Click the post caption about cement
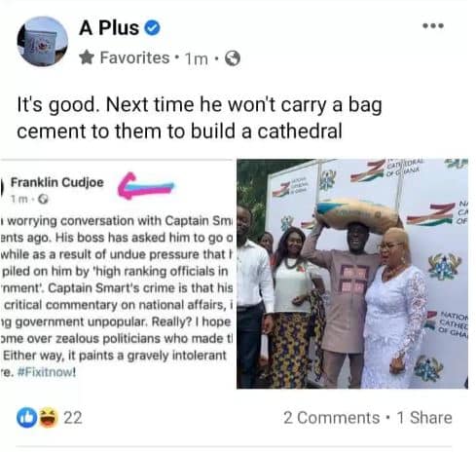Image resolution: width=476 pixels, height=452 pixels. [200, 118]
